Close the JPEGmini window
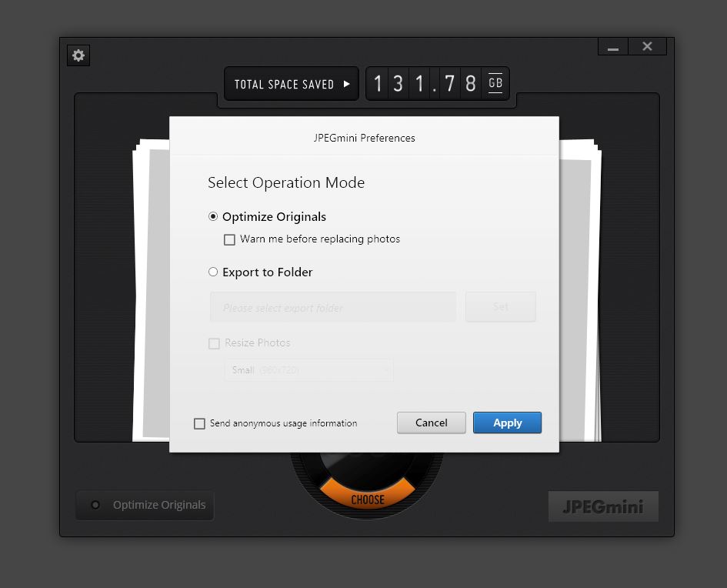Screen dimensions: 727x588 [647, 46]
